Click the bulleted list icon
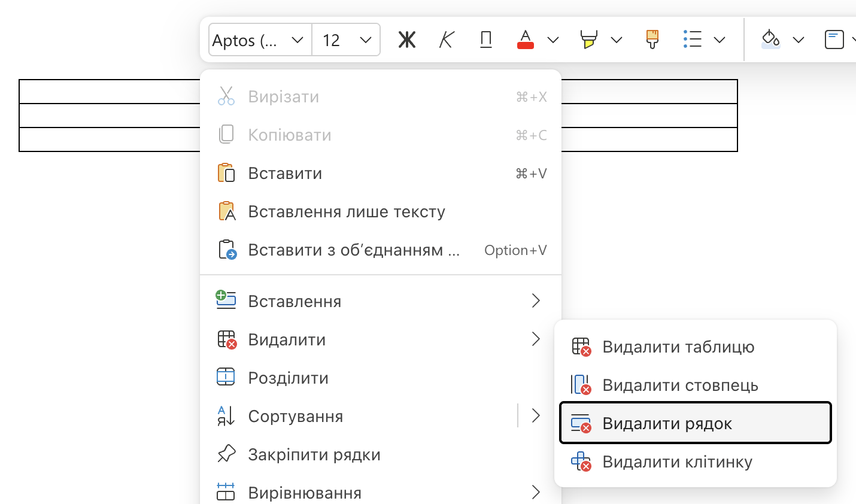This screenshot has height=504, width=856. pyautogui.click(x=692, y=40)
